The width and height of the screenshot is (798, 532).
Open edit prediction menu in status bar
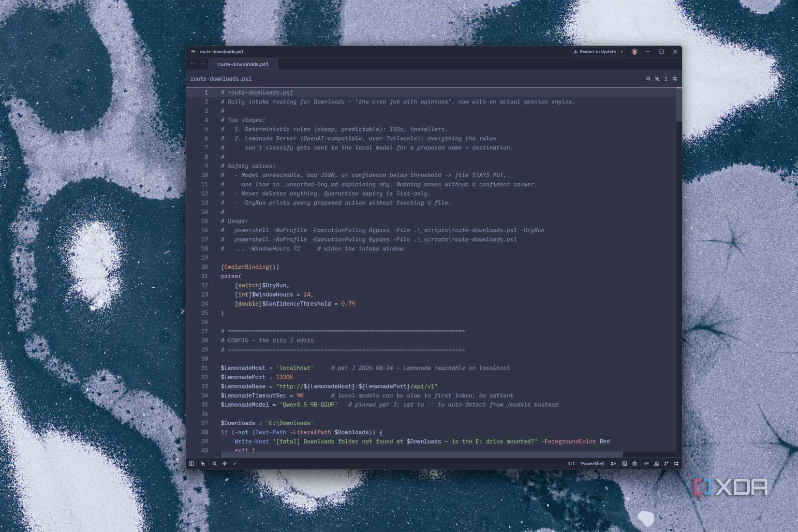(x=613, y=463)
